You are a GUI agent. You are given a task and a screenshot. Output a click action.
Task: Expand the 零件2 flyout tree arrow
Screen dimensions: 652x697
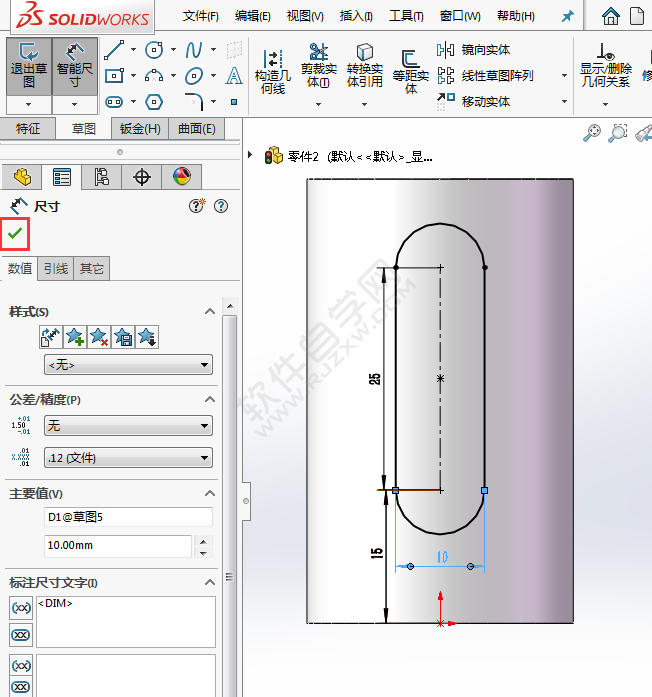(250, 155)
